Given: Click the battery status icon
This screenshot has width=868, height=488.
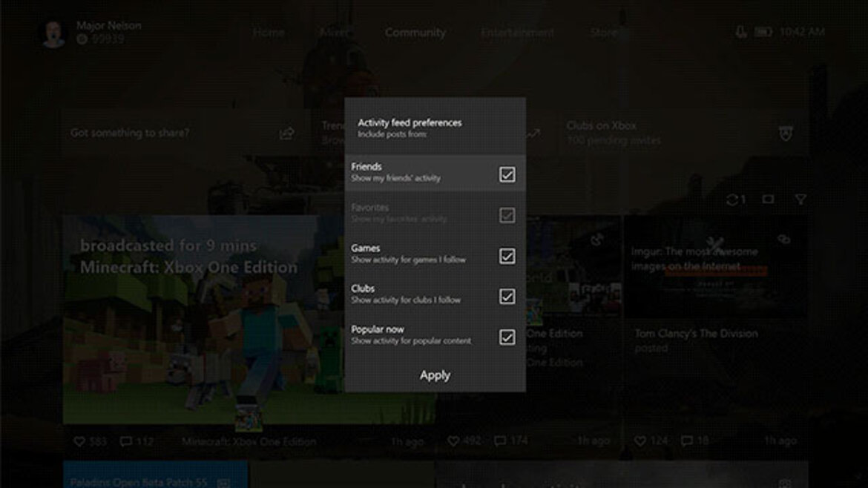Looking at the screenshot, I should (763, 32).
